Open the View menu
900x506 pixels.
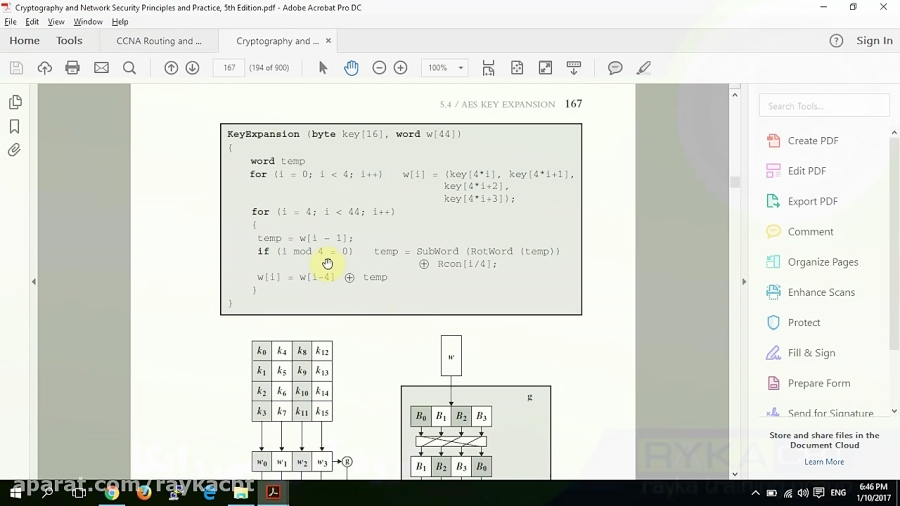(56, 22)
